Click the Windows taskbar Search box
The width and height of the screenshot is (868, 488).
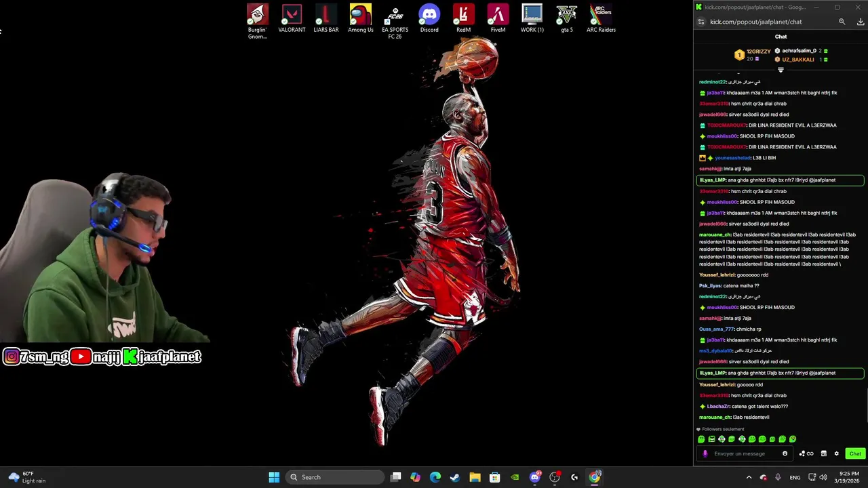pyautogui.click(x=334, y=477)
